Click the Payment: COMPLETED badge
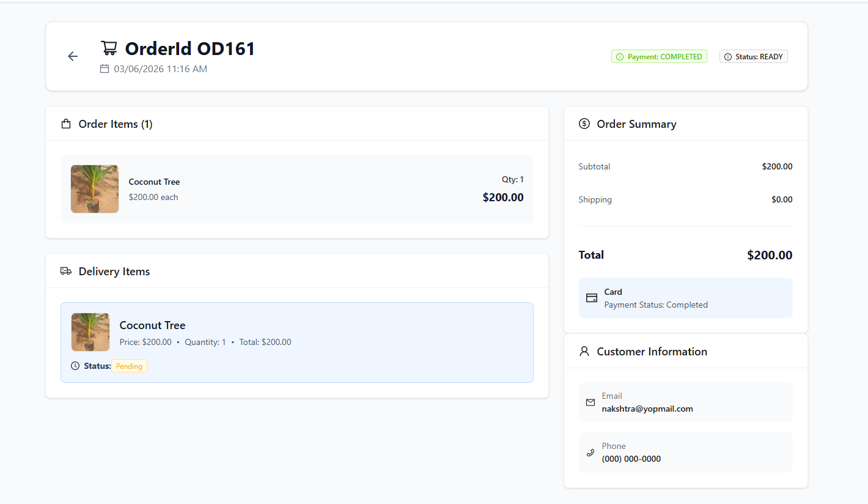The width and height of the screenshot is (868, 504). pyautogui.click(x=659, y=57)
